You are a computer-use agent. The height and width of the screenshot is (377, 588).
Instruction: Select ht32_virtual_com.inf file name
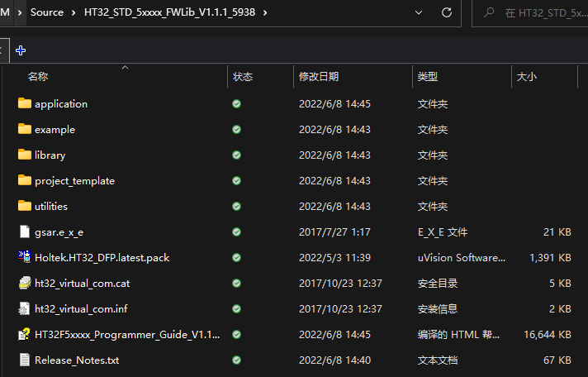(81, 309)
